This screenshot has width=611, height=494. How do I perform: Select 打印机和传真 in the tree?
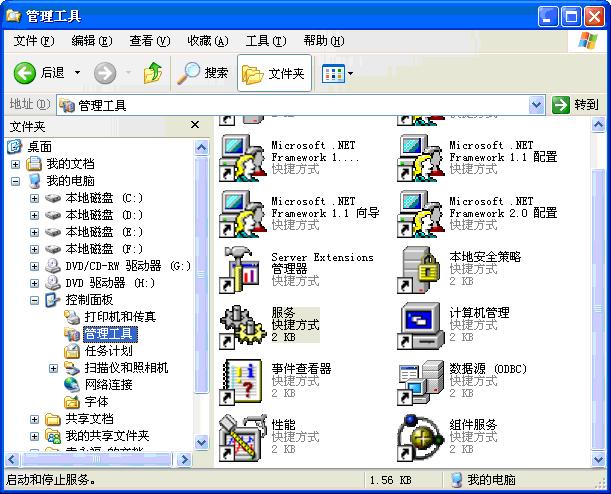[120, 317]
